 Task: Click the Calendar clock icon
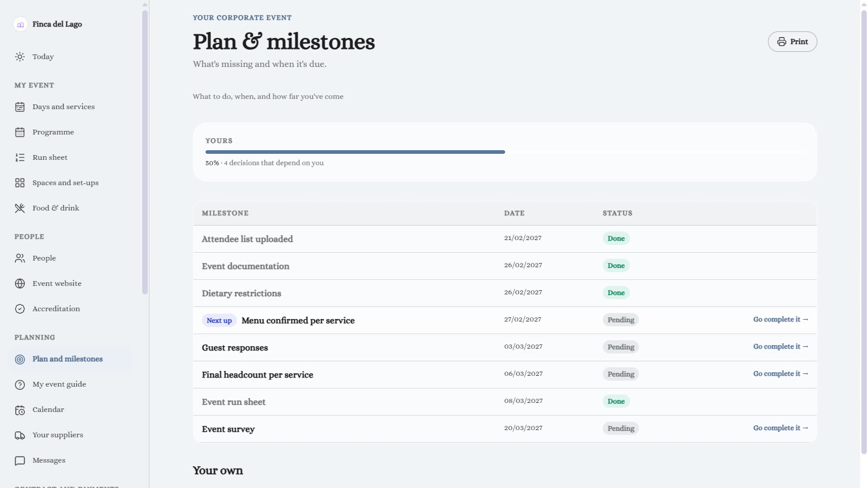pyautogui.click(x=20, y=410)
